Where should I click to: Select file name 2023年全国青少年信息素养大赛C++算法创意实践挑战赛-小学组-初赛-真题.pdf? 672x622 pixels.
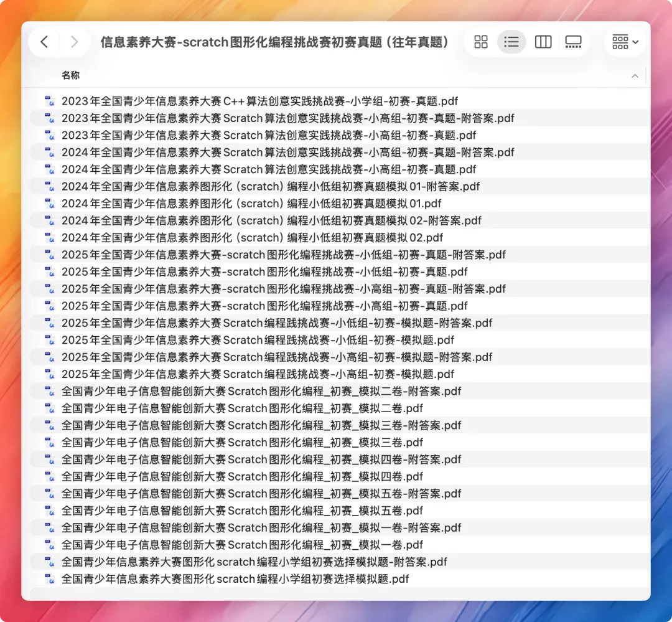pos(259,101)
